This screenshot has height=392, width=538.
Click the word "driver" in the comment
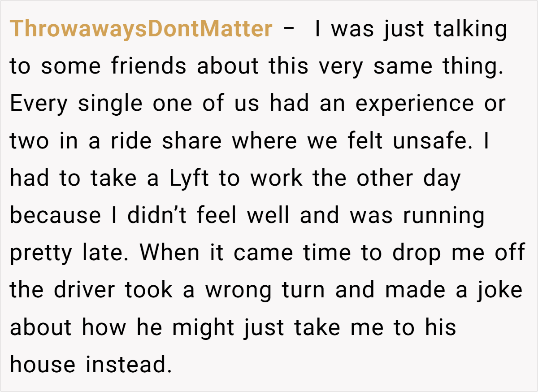tap(85, 291)
